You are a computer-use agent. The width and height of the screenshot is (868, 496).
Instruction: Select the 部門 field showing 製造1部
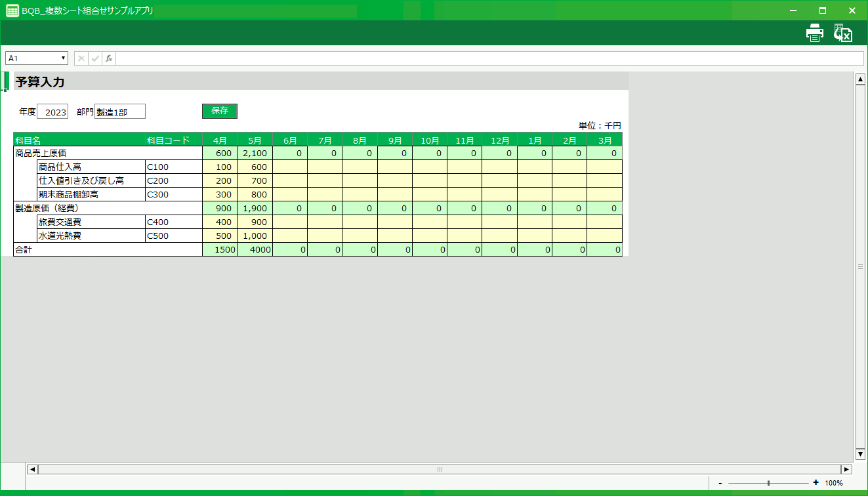click(x=119, y=112)
